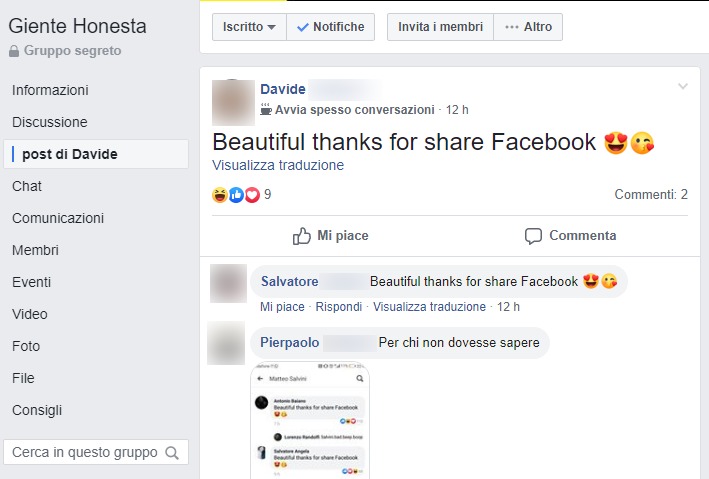The image size is (709, 479).
Task: Click the Cerca in questo gruppo field
Action: 96,452
